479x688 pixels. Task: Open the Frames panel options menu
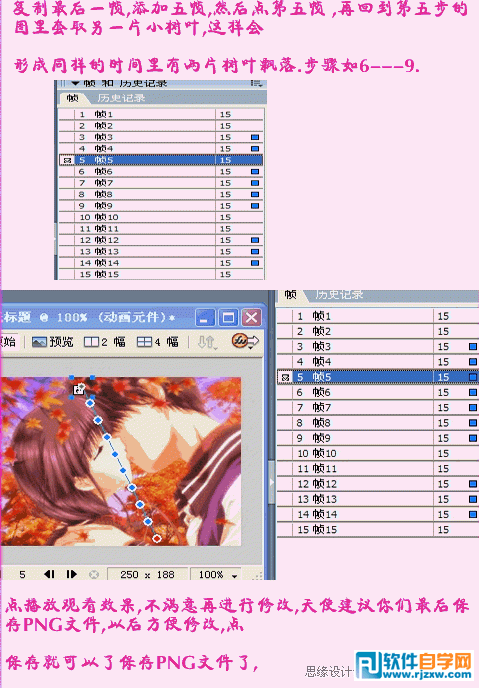(x=257, y=83)
